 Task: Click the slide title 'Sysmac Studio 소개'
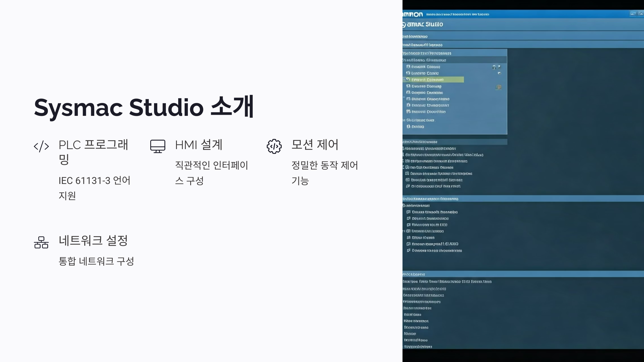144,107
